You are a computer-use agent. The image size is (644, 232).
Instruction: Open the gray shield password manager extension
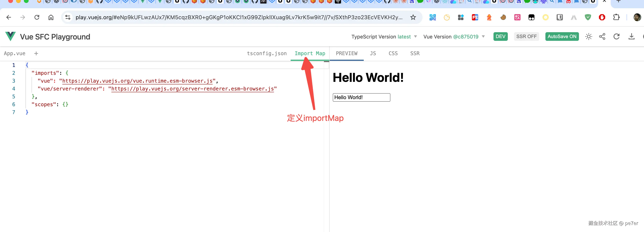(560, 17)
